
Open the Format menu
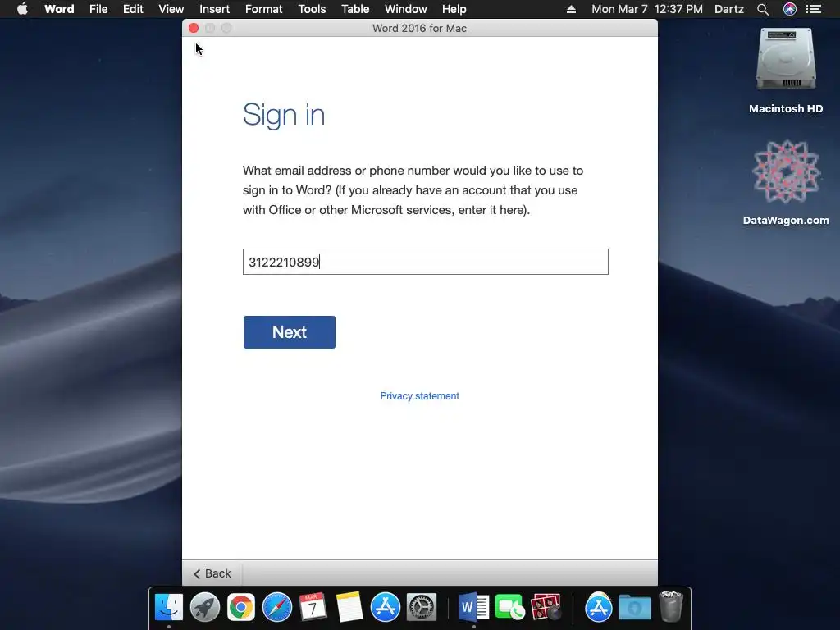[x=263, y=9]
